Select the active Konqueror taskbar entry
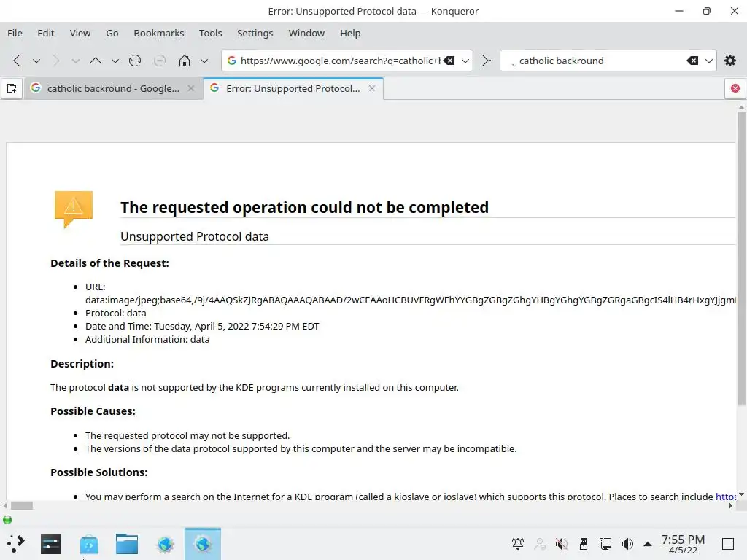 (x=203, y=544)
